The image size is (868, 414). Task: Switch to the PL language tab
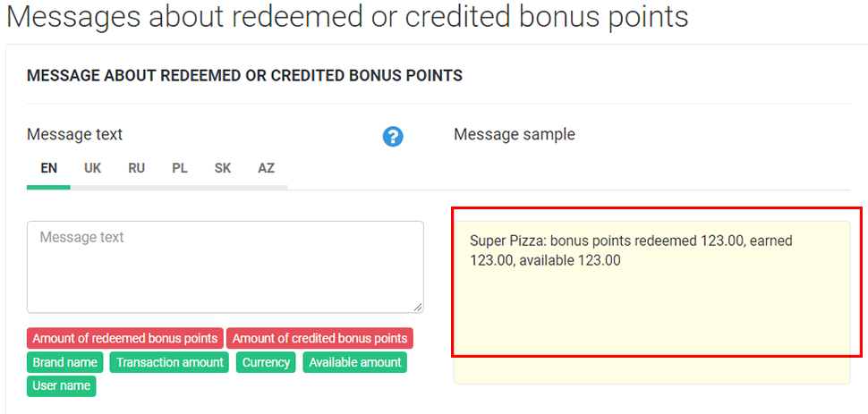point(180,168)
